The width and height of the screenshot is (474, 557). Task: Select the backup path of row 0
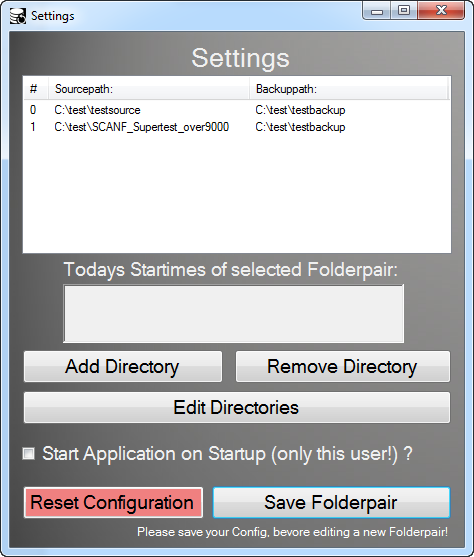pos(300,110)
